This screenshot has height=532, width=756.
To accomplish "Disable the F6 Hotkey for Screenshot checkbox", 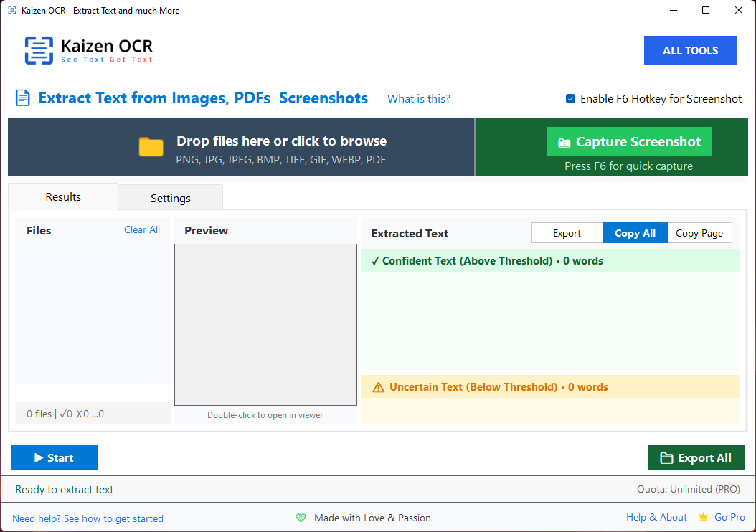I will 570,99.
